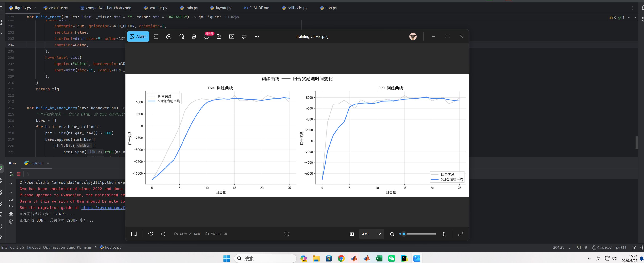Open the gymnasium migration guide link
The image size is (644, 263).
coord(103,208)
